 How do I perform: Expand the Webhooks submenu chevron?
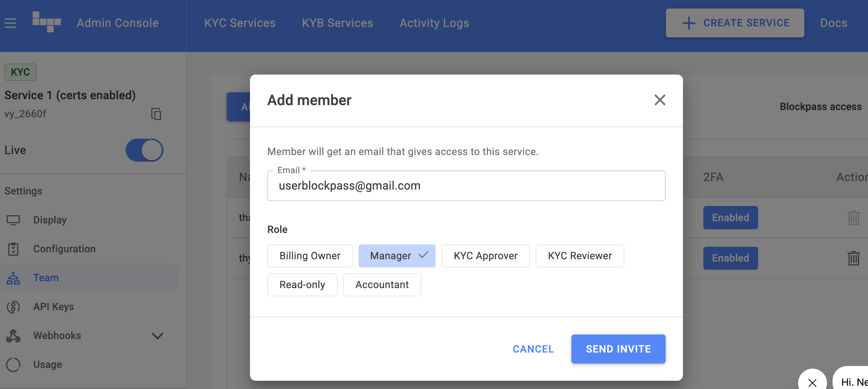pos(157,336)
